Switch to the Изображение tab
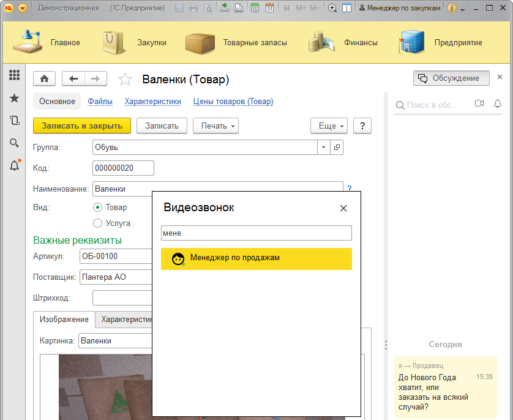This screenshot has height=420, width=513. (64, 320)
